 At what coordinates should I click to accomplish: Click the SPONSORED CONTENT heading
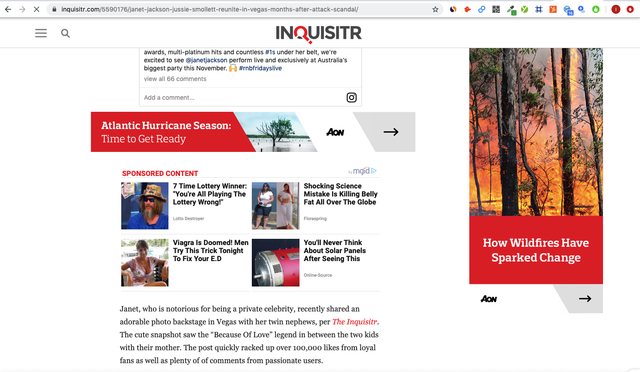[160, 173]
